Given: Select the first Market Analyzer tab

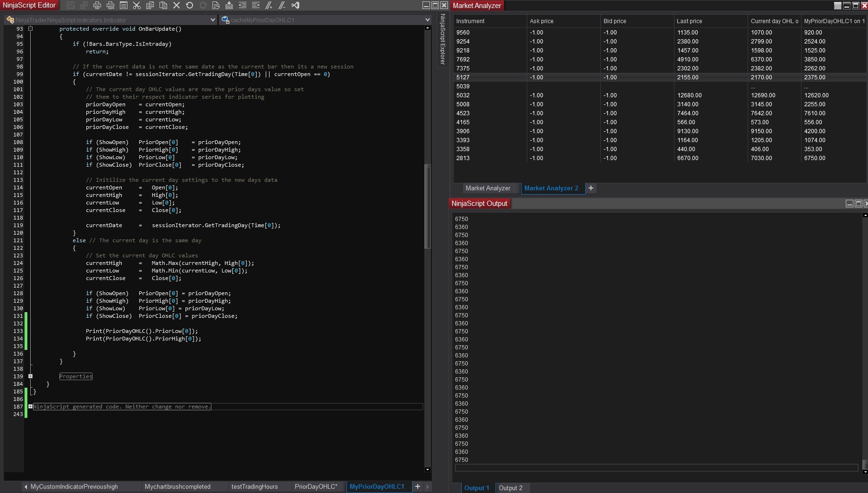Looking at the screenshot, I should pyautogui.click(x=488, y=188).
